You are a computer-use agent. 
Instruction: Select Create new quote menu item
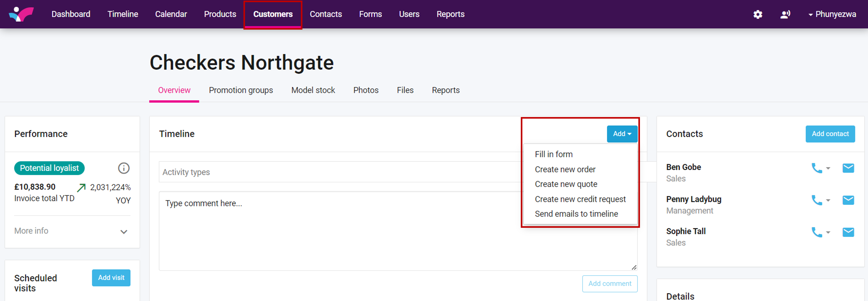pyautogui.click(x=566, y=184)
